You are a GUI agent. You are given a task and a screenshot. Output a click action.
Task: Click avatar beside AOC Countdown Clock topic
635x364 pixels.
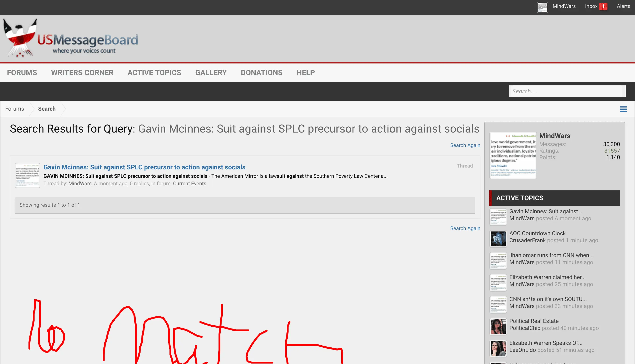pos(498,238)
